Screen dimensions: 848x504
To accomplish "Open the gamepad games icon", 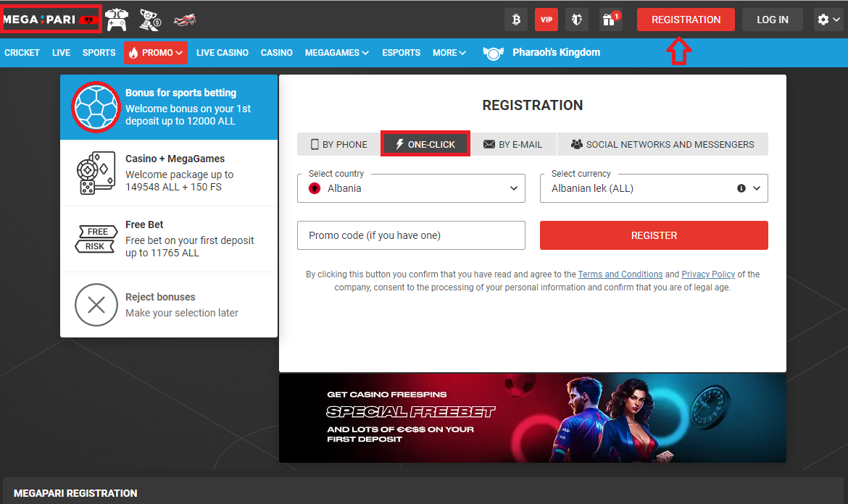I will point(116,20).
